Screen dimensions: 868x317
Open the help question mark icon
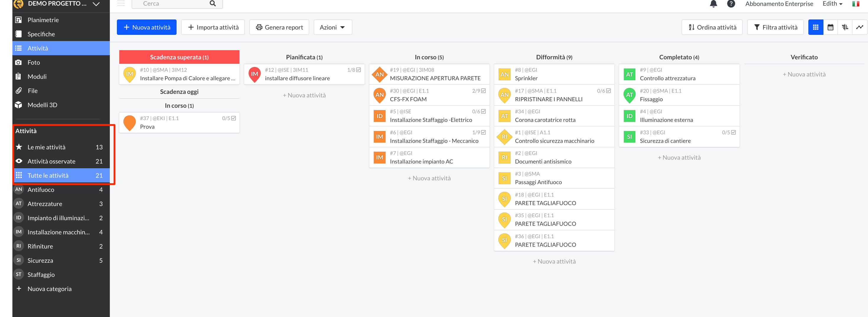(x=731, y=4)
